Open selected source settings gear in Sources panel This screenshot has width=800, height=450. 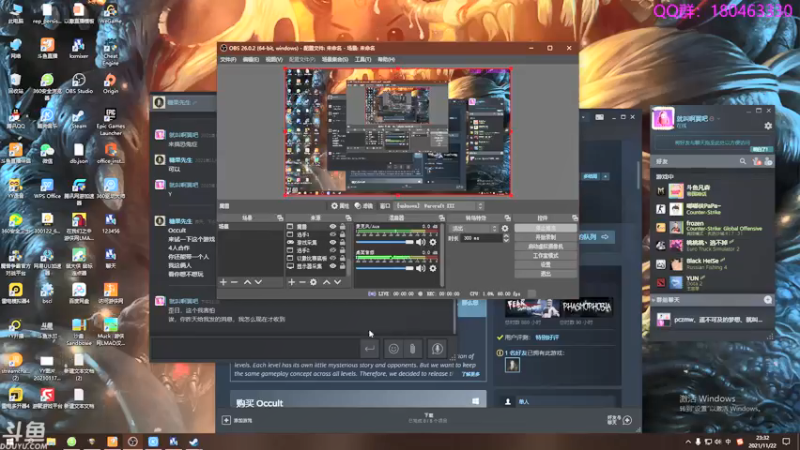click(314, 282)
